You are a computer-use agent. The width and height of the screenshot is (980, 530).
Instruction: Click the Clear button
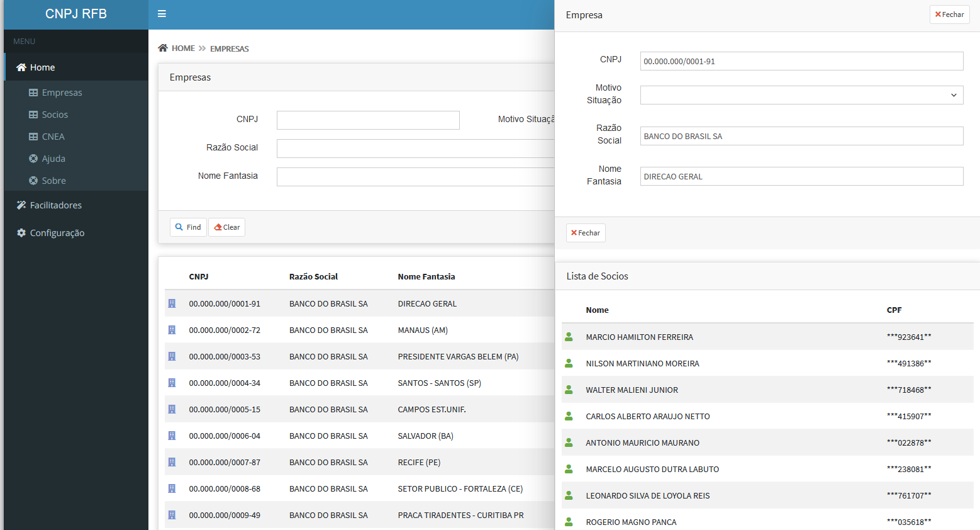pyautogui.click(x=226, y=227)
